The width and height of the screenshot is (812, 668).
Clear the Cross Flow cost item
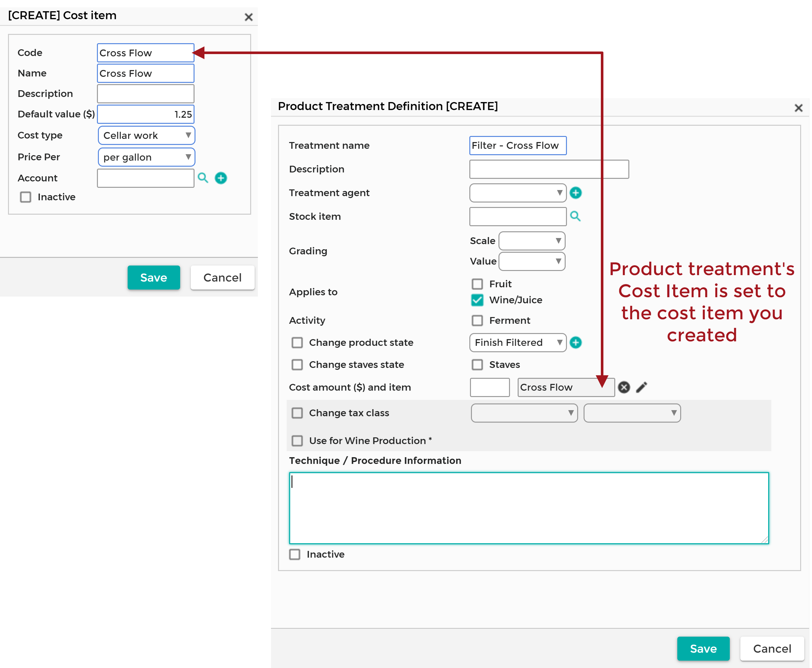coord(624,387)
